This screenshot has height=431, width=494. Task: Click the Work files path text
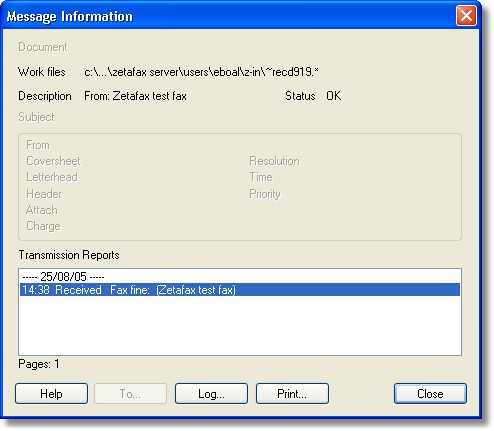(201, 72)
